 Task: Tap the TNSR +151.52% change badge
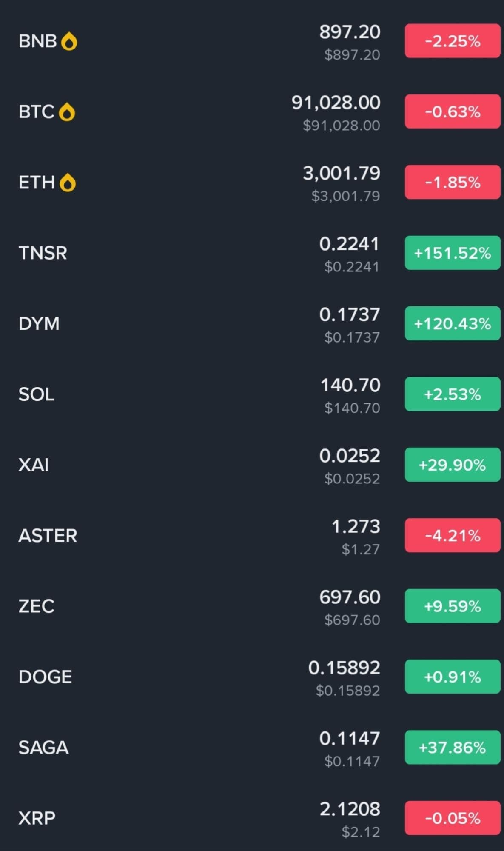pos(452,253)
